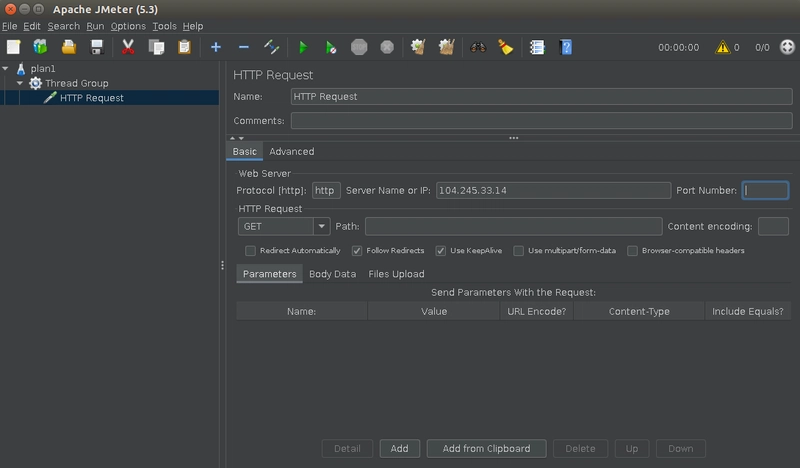Click the Up button
Image resolution: width=800 pixels, height=468 pixels.
(x=632, y=449)
